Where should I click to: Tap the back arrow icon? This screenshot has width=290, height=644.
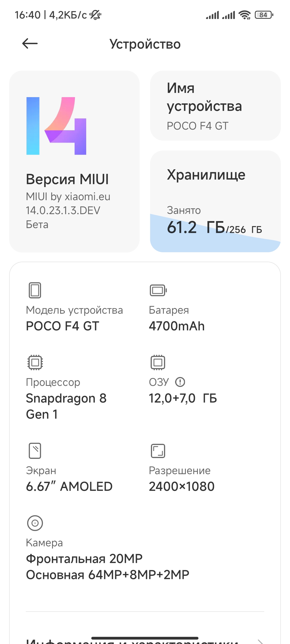pyautogui.click(x=30, y=44)
